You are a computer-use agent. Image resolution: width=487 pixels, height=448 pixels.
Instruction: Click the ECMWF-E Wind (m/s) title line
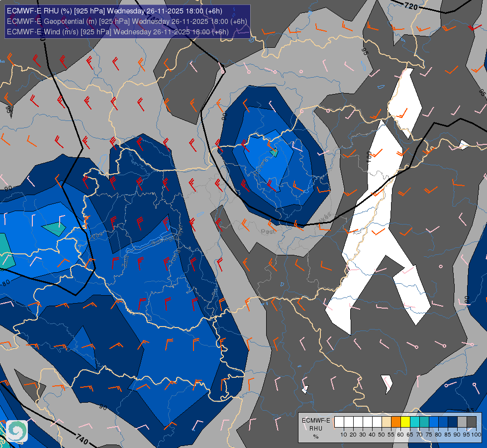point(118,32)
